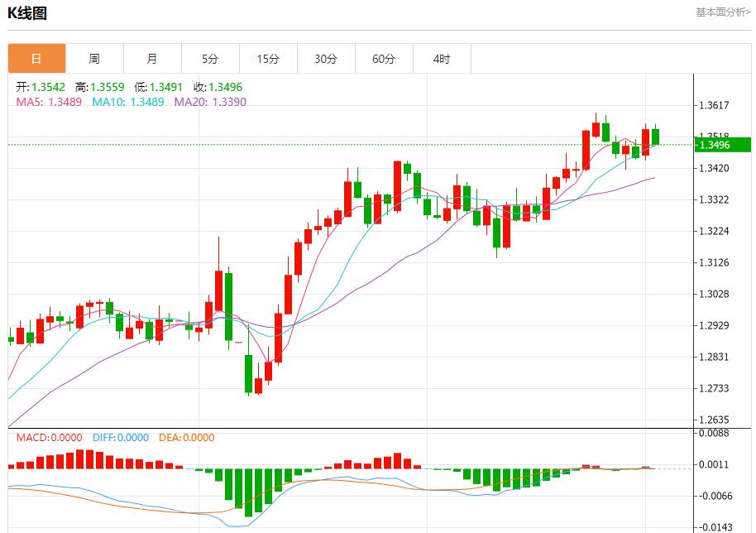This screenshot has height=533, width=756.
Task: Show the 30分 interval chart
Action: point(326,59)
